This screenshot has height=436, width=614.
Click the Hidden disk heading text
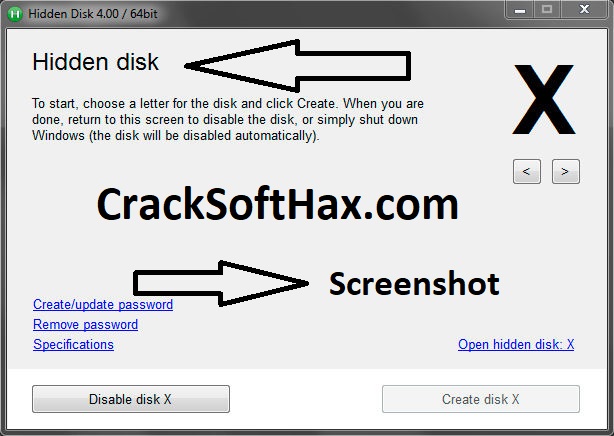(x=96, y=62)
